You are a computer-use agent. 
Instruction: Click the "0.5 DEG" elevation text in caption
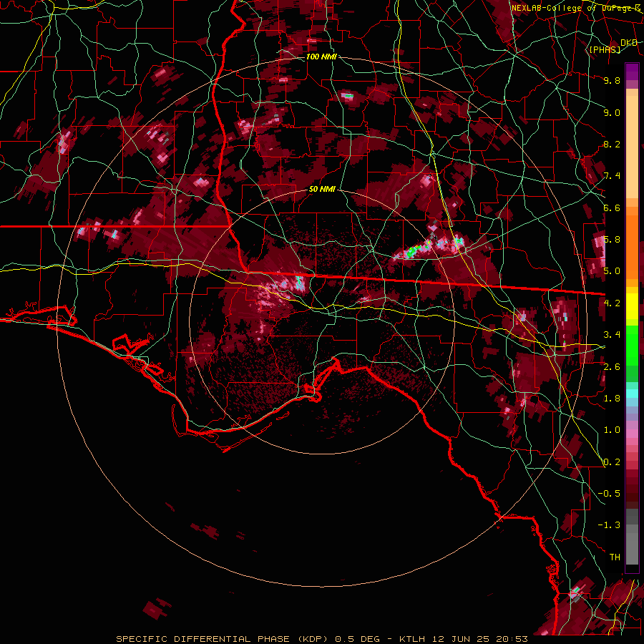pyautogui.click(x=356, y=639)
